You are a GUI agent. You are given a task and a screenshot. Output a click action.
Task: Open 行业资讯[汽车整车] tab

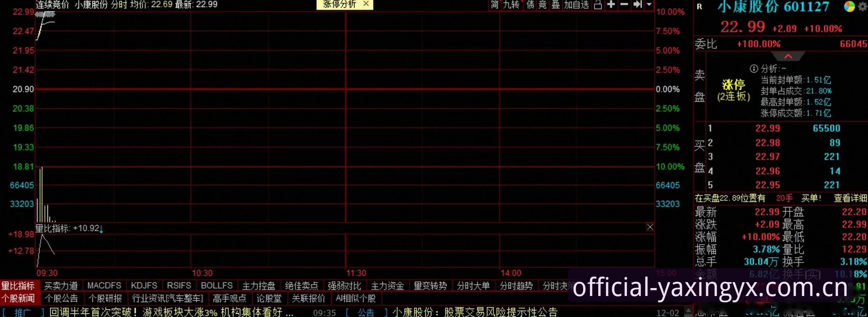[x=167, y=298]
